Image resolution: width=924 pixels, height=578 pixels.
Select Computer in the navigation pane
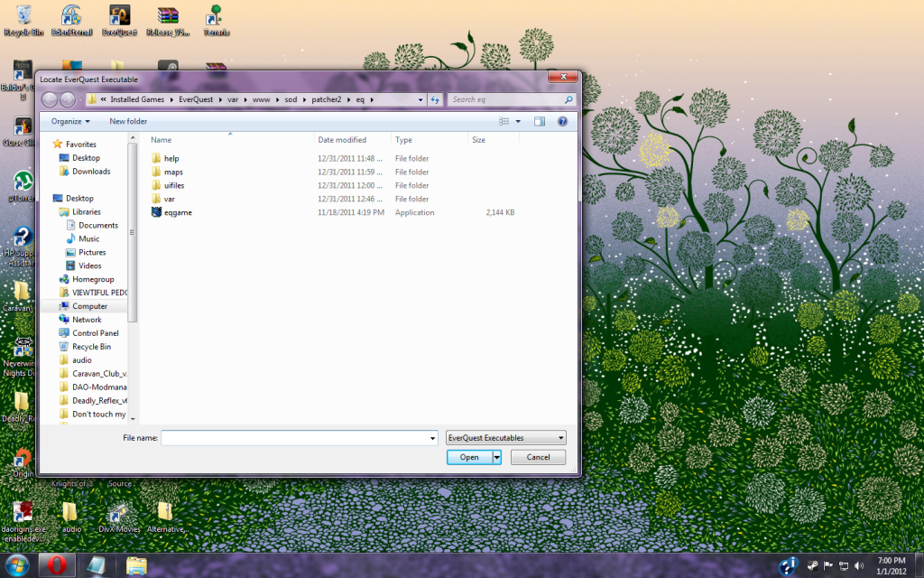coord(89,306)
